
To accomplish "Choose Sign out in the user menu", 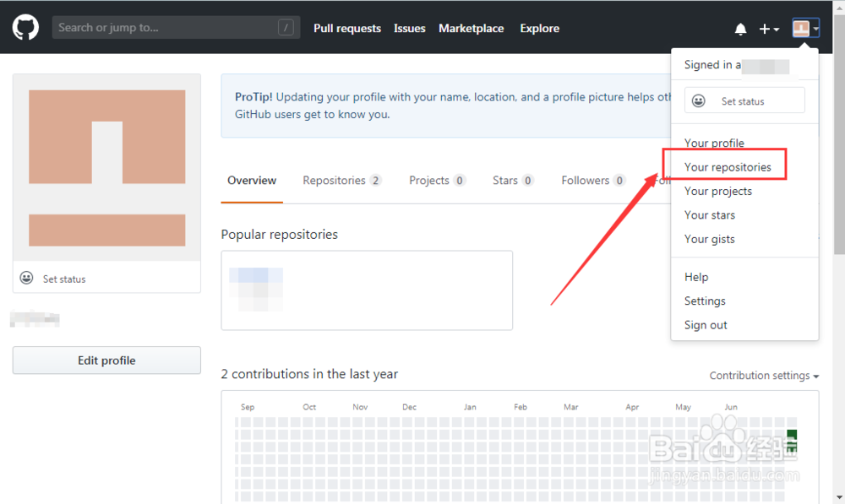I will [x=706, y=325].
